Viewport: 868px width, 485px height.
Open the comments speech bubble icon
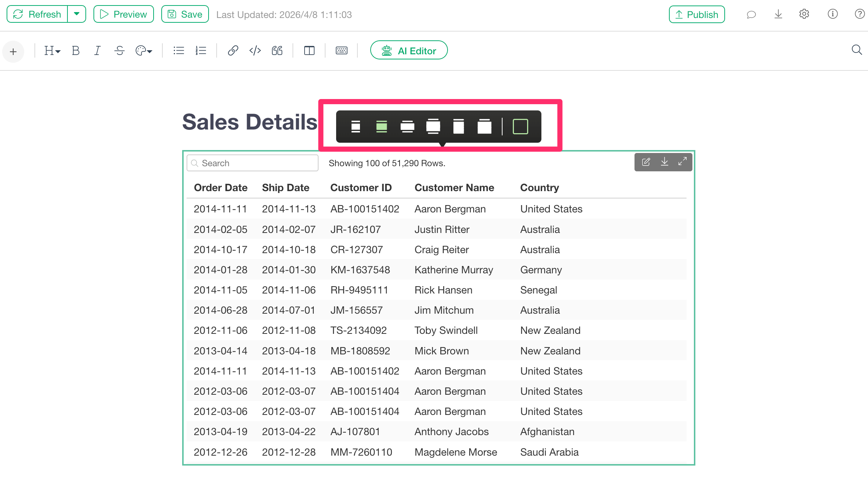click(751, 15)
